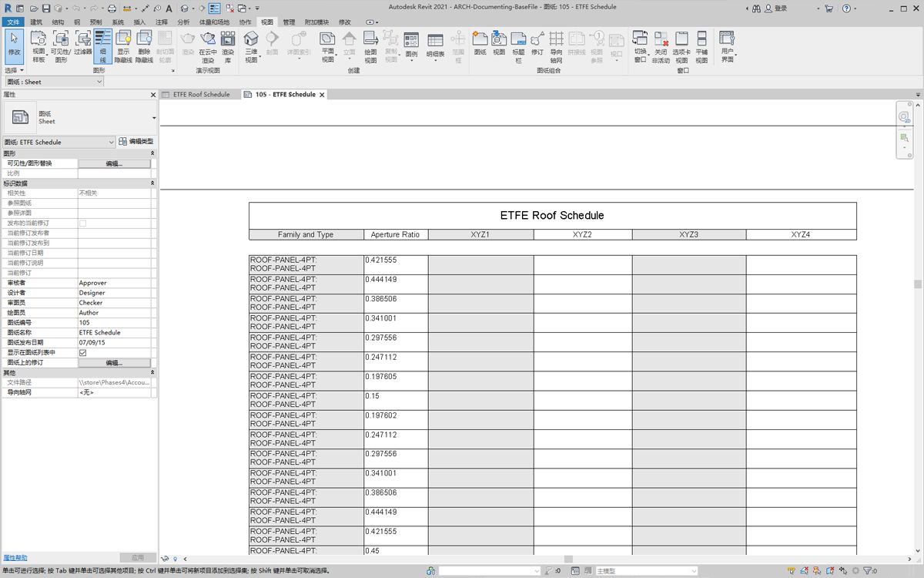Open the 渲染库 render gallery
924x578 pixels.
(x=228, y=46)
